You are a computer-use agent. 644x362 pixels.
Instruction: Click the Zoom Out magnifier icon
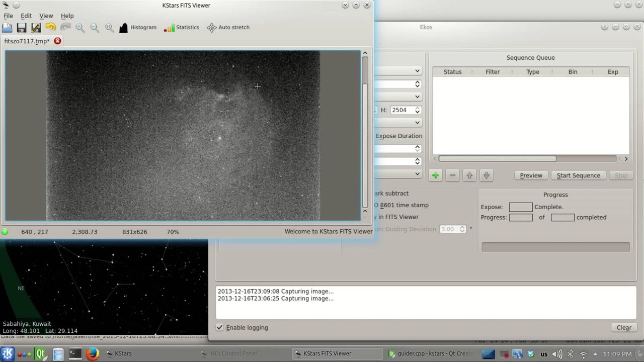[95, 28]
